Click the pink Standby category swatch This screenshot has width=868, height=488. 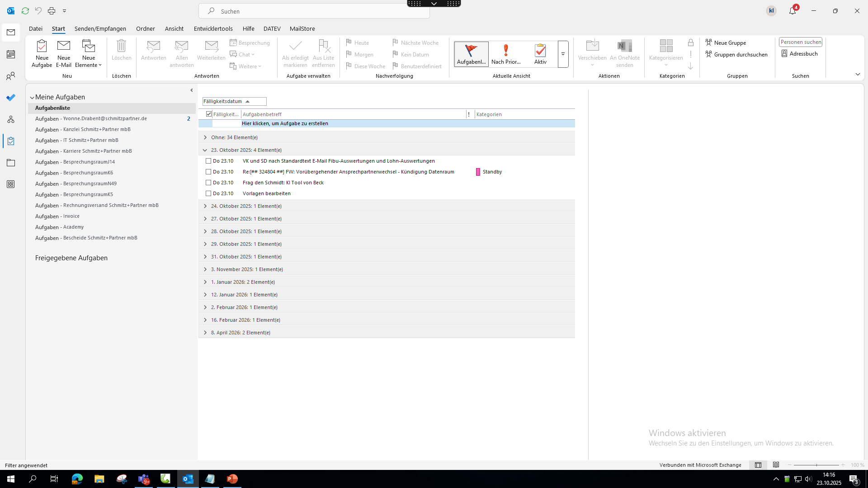[x=478, y=172]
